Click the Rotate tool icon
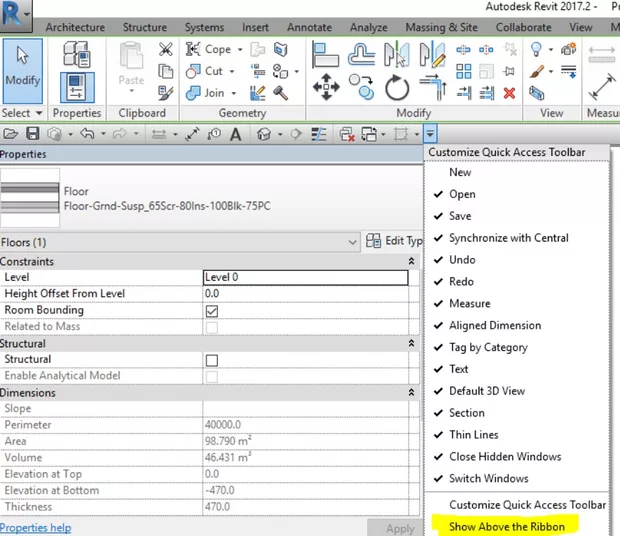 (396, 88)
